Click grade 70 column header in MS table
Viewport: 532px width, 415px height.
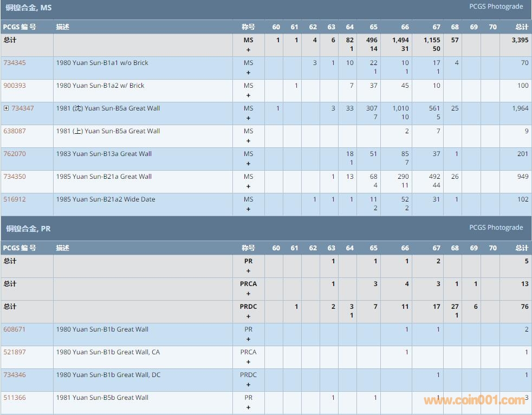click(x=492, y=27)
